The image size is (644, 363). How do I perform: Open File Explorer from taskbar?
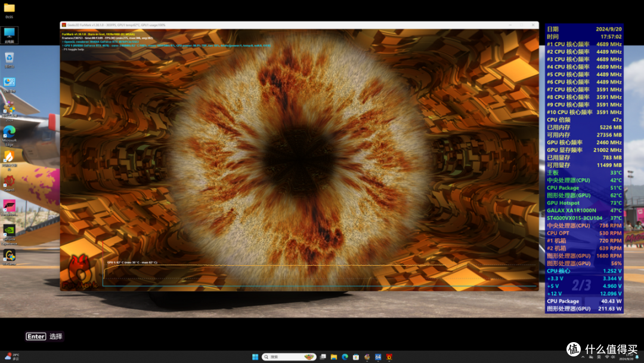point(333,357)
